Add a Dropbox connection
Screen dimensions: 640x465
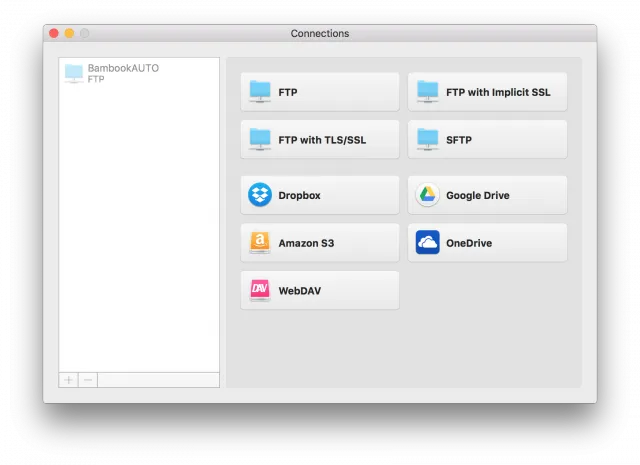[320, 195]
